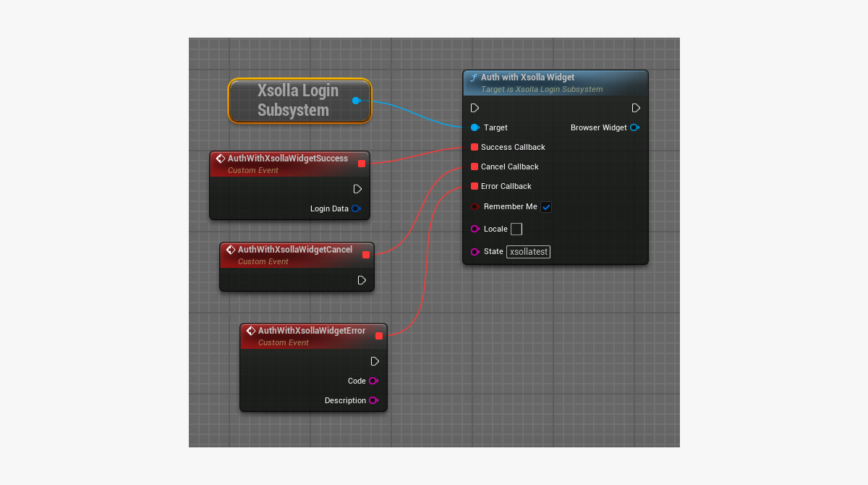Click the State field containing xsollatest
868x485 pixels.
coord(528,252)
